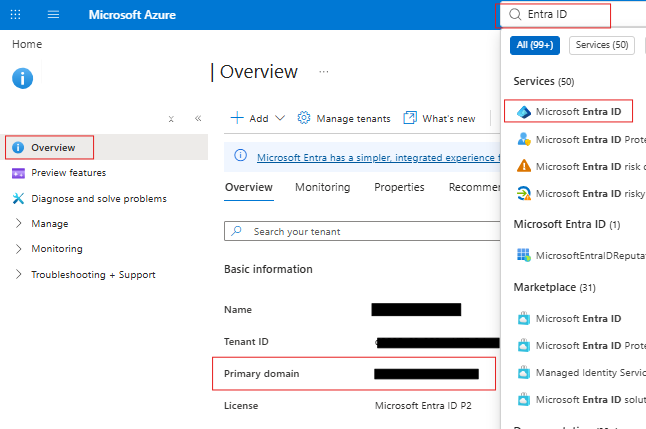This screenshot has height=429, width=646.
Task: Click the What's new external link icon
Action: point(410,118)
